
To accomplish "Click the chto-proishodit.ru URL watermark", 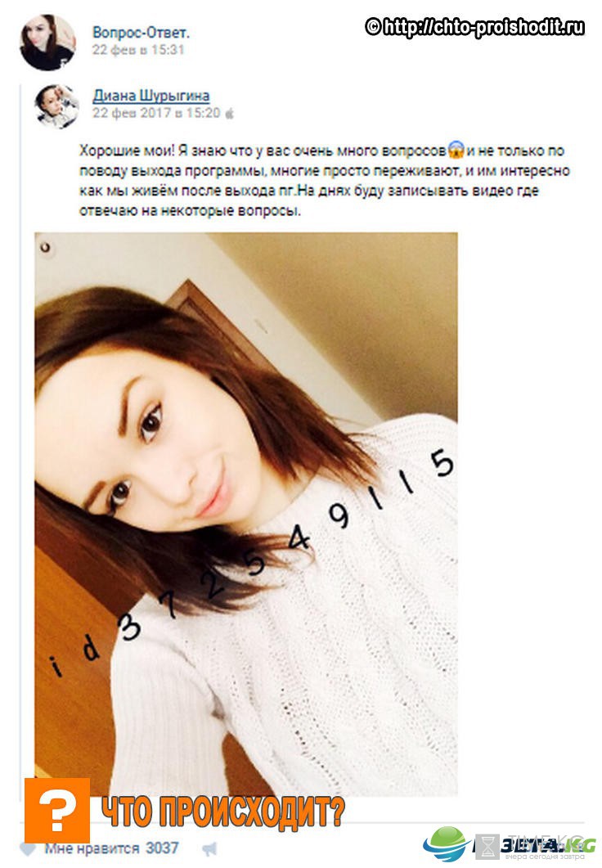I will point(474,26).
